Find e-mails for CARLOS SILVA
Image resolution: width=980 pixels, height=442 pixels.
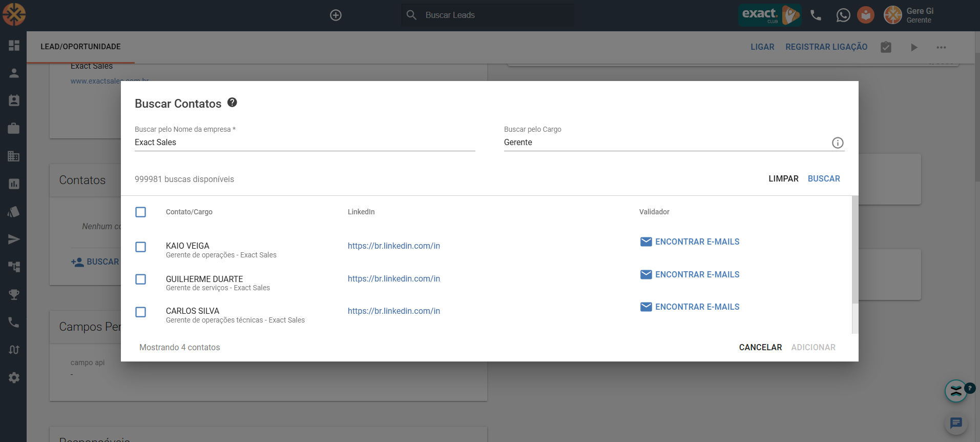click(690, 307)
